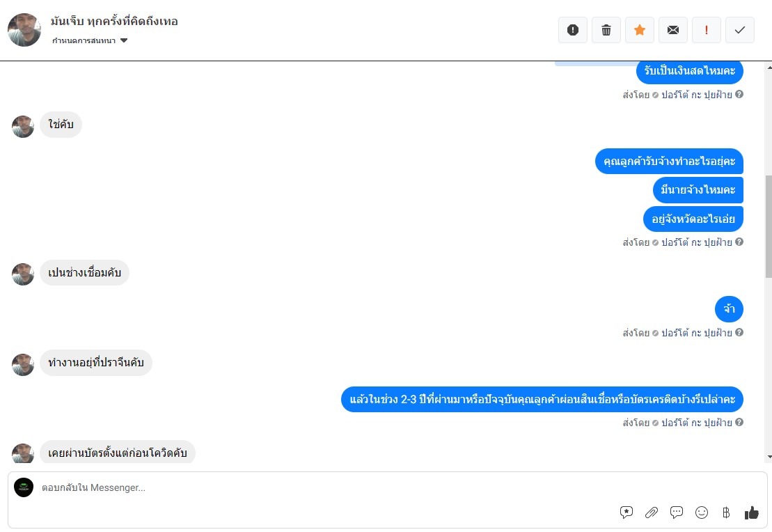Click the page avatar beside reply box
The image size is (772, 532).
[x=24, y=487]
